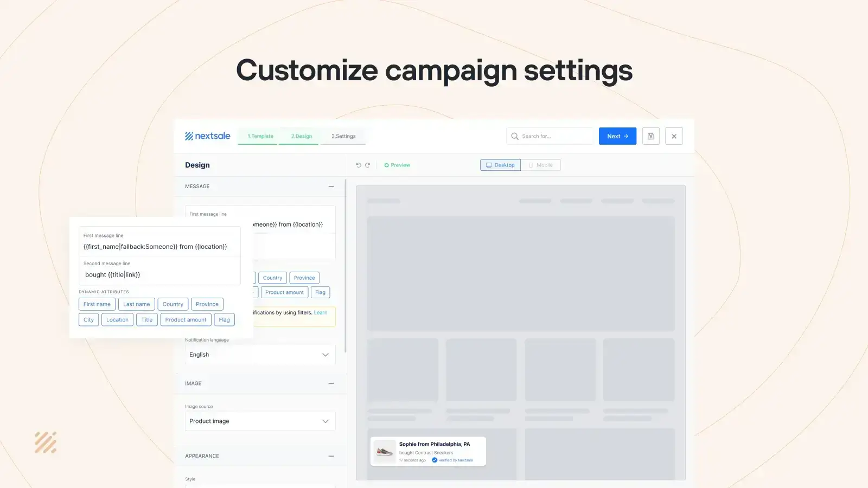868x488 pixels.
Task: Click Country tag in the background panel
Action: (x=272, y=278)
